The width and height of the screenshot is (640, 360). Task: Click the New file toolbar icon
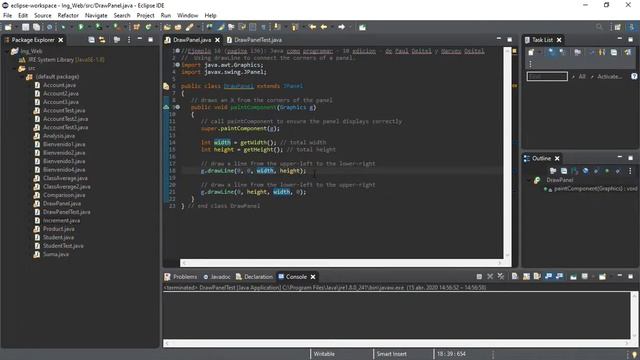click(8, 27)
